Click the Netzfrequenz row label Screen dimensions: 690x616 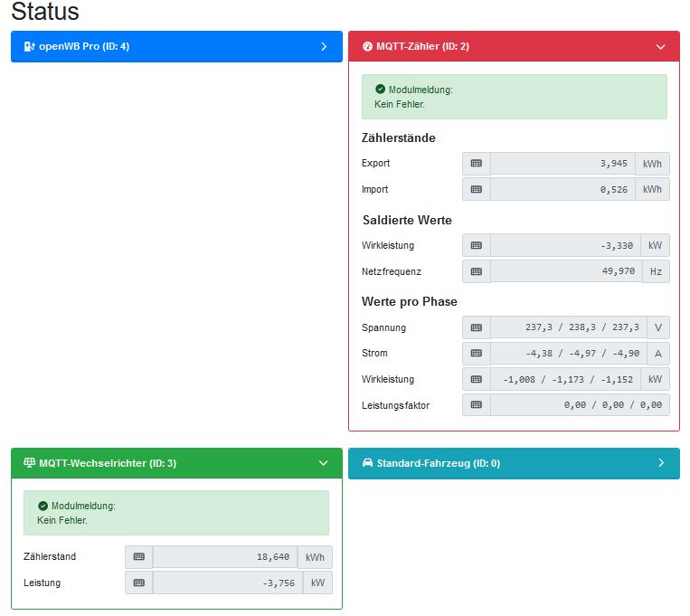[x=392, y=271]
